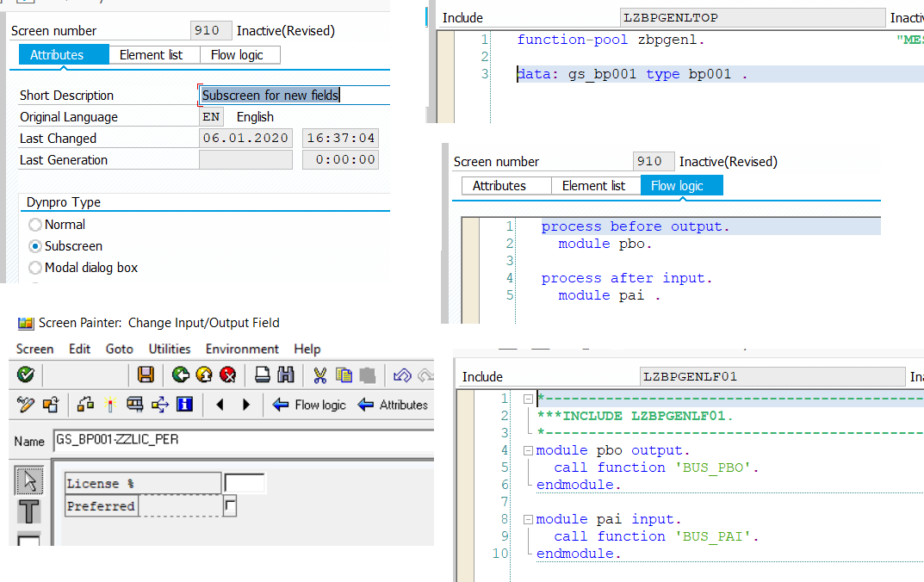Open the blue information icon

[x=184, y=404]
